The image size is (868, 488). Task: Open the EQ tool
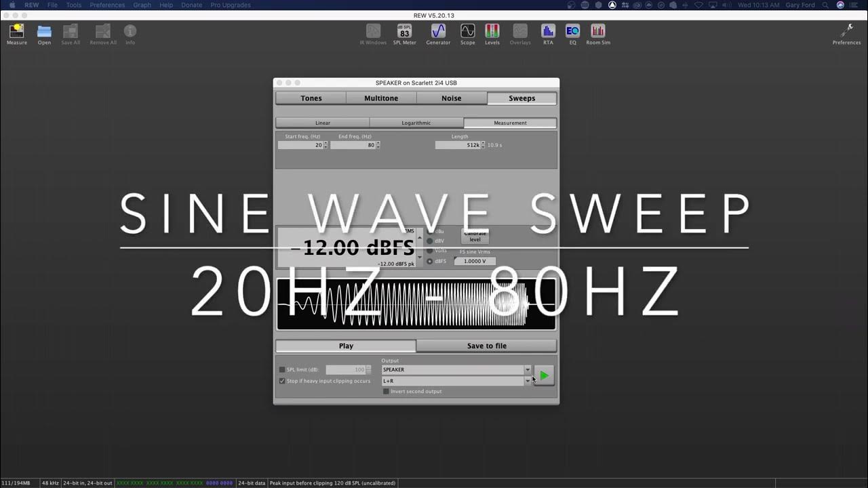click(572, 35)
